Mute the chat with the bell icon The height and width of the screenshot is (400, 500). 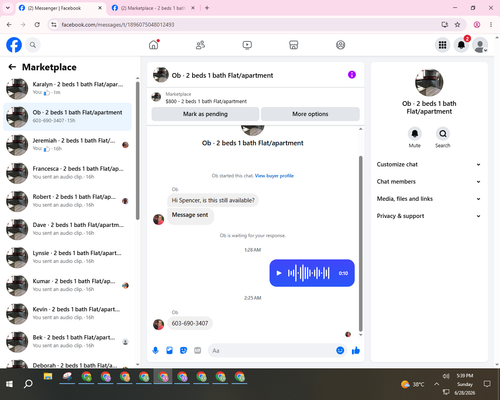click(x=415, y=134)
